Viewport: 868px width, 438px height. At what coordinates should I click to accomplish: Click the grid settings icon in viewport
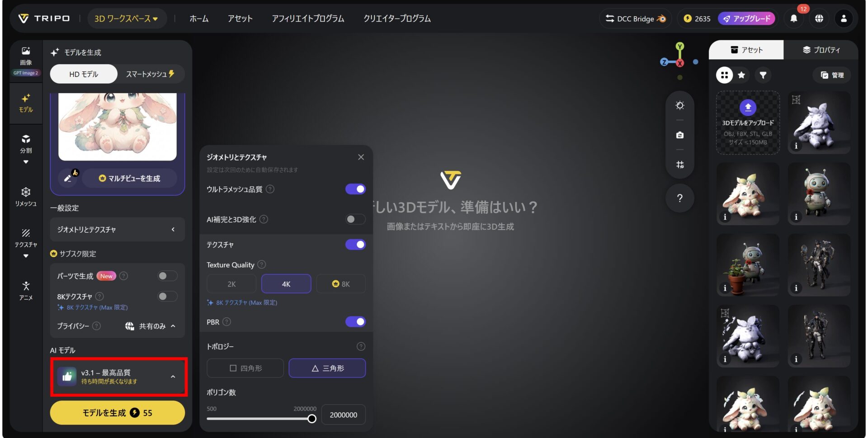[x=680, y=165]
